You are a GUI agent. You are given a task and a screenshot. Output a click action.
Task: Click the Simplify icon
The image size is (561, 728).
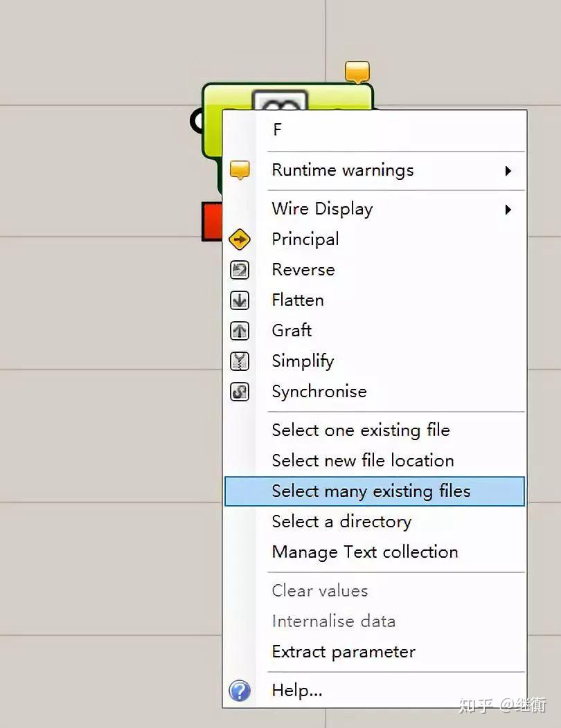(240, 361)
